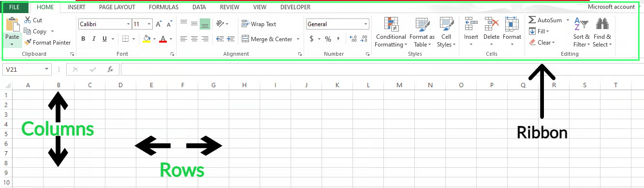
Task: Increase decimal places
Action: [353, 39]
